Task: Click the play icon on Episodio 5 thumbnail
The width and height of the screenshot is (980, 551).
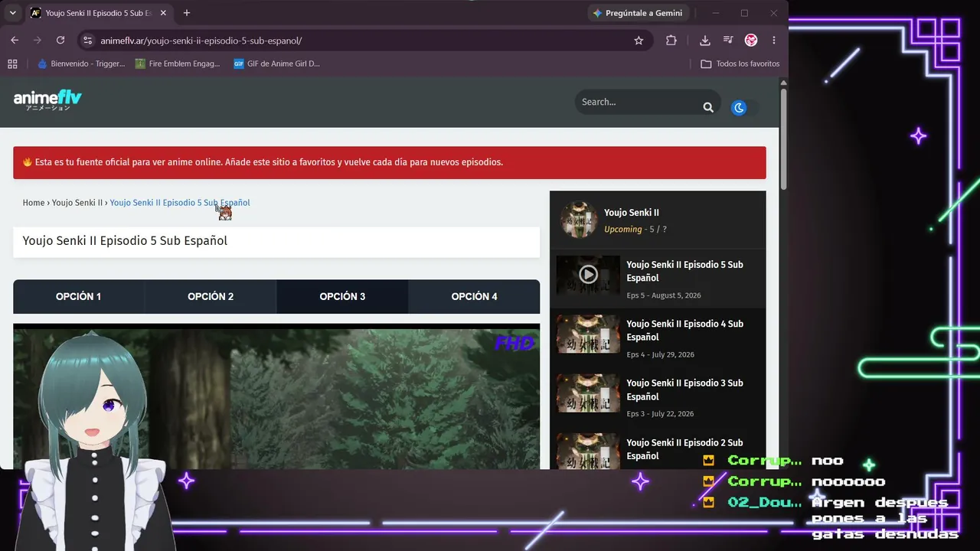Action: [x=588, y=274]
